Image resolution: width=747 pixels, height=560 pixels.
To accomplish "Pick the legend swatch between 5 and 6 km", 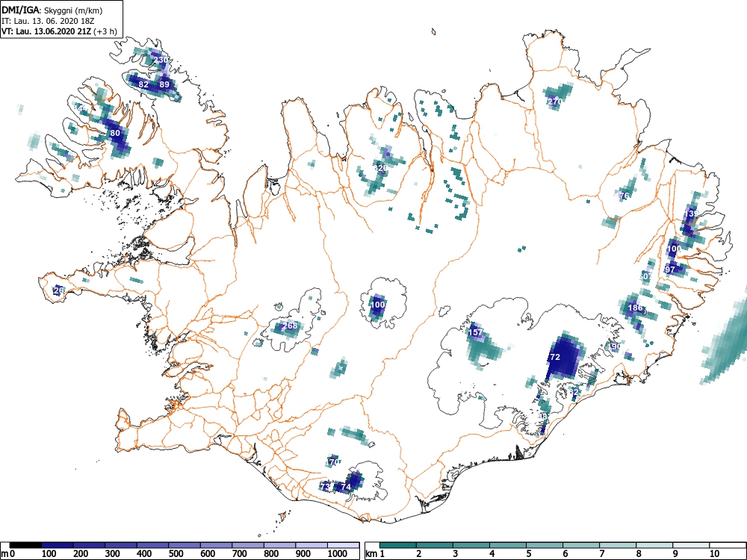I will pyautogui.click(x=545, y=545).
